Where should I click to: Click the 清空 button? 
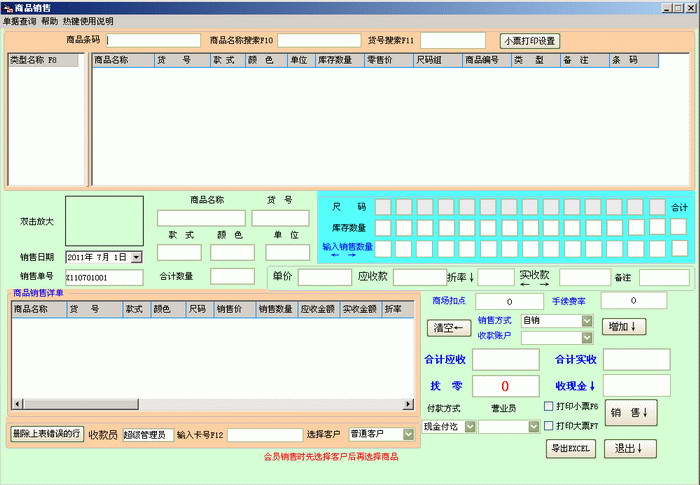click(x=449, y=328)
